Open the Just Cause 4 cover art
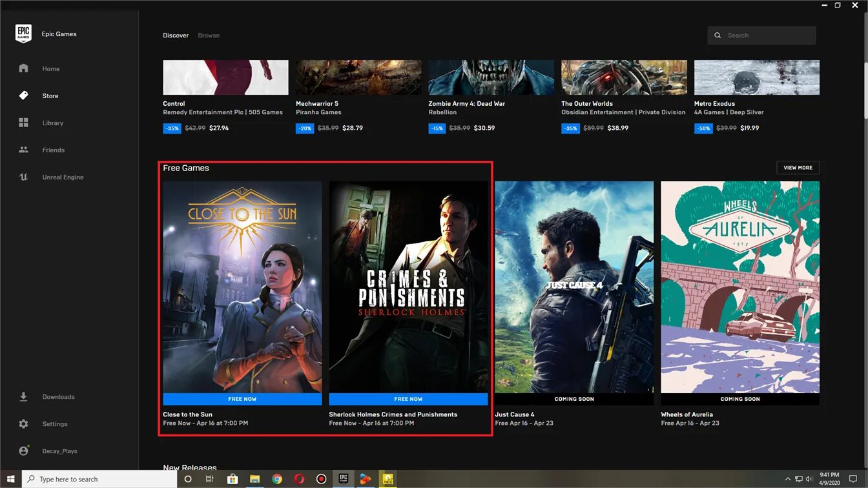 tap(574, 287)
